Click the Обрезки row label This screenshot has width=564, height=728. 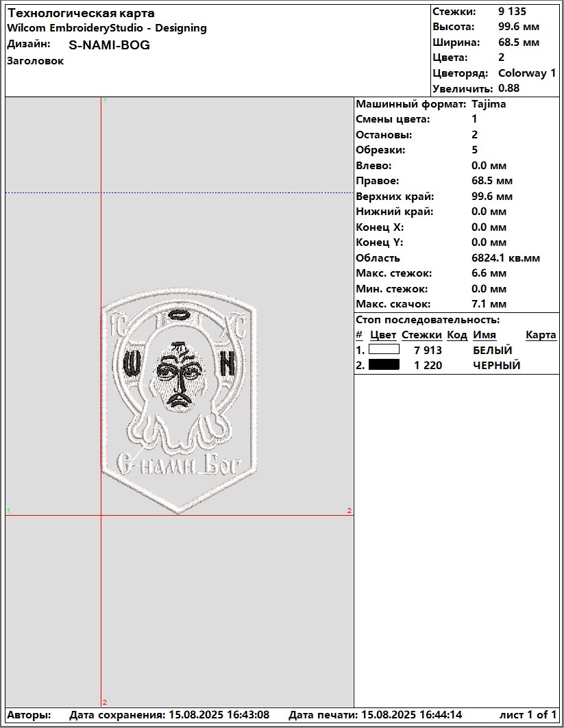380,150
